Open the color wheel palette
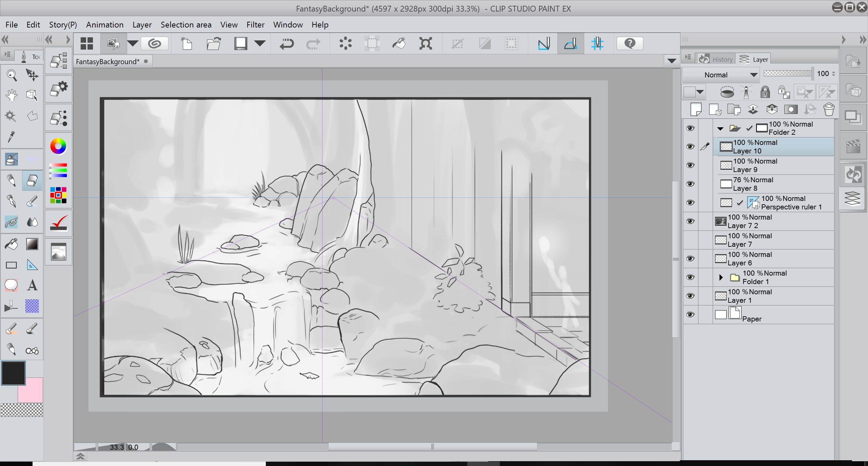Viewport: 868px width, 466px height. point(58,146)
